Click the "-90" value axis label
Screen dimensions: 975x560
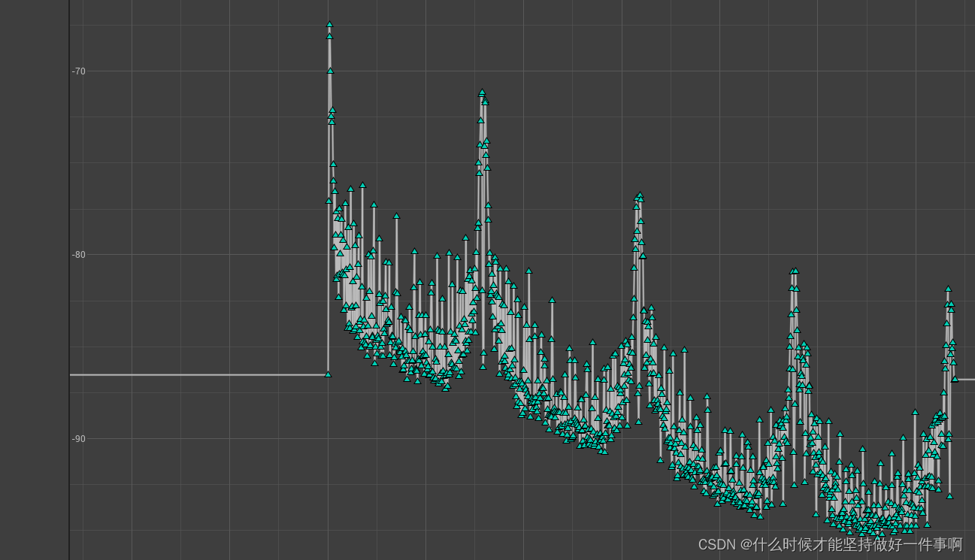(x=79, y=439)
